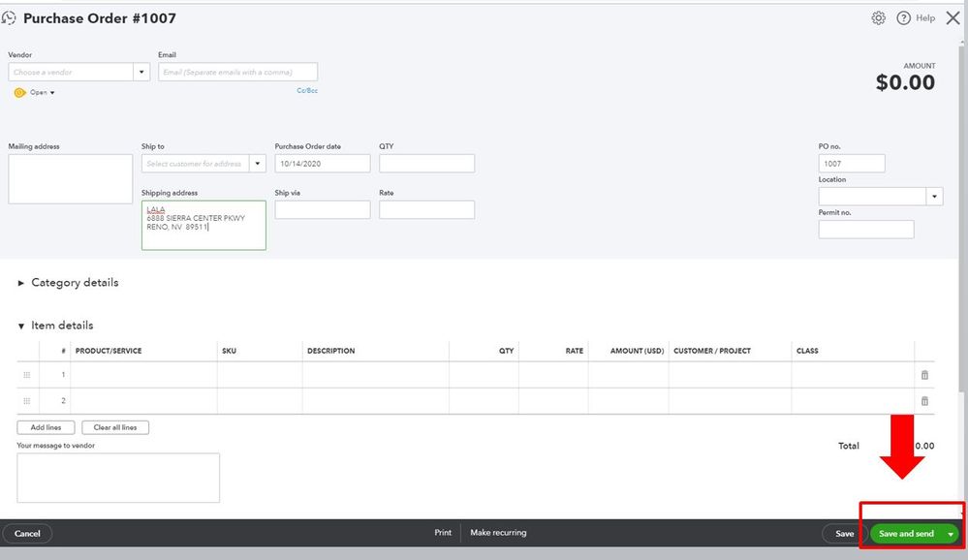Click the Save and send button
This screenshot has width=968, height=560.
(906, 534)
